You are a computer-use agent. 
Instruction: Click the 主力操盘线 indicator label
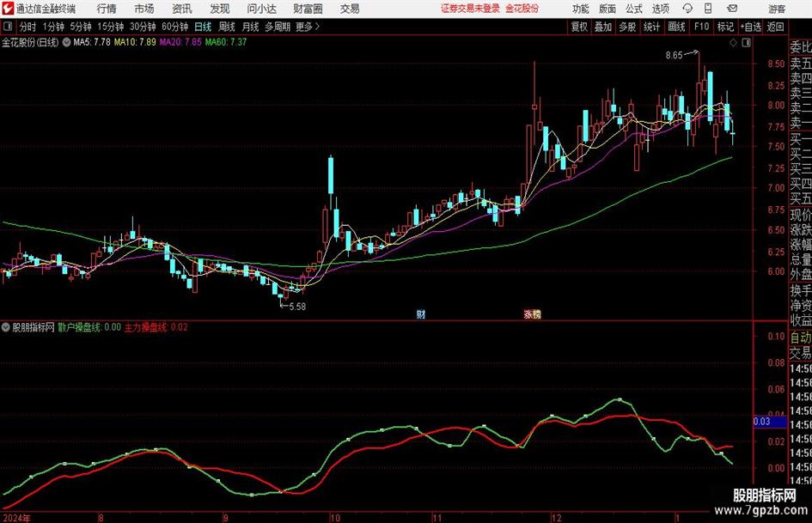(156, 327)
